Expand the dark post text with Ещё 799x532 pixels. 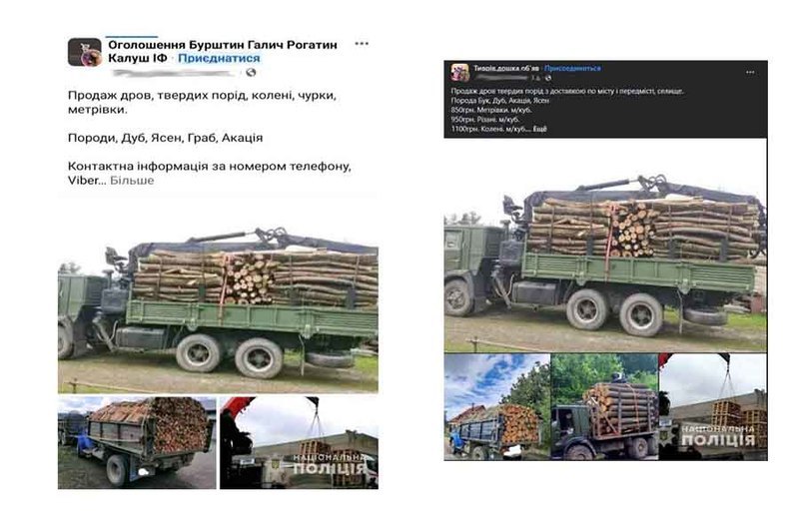540,130
